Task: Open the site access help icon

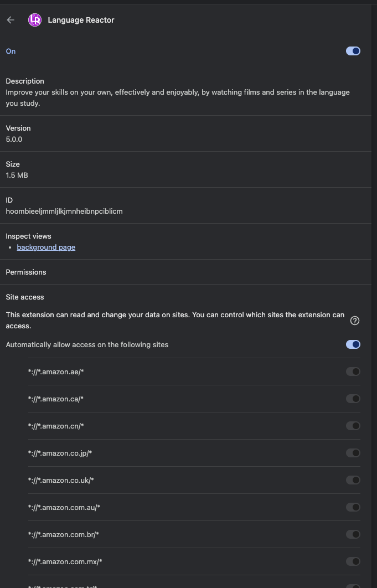Action: [x=354, y=321]
